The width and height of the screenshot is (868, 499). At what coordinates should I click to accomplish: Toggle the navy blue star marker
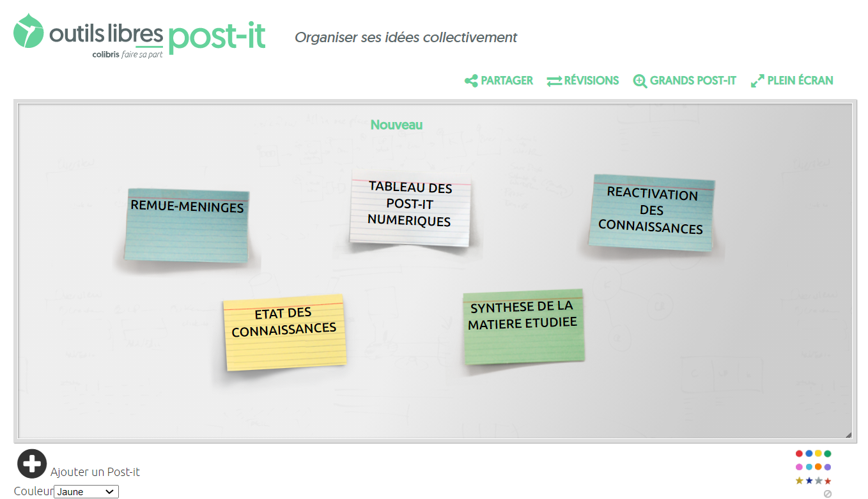pyautogui.click(x=809, y=480)
